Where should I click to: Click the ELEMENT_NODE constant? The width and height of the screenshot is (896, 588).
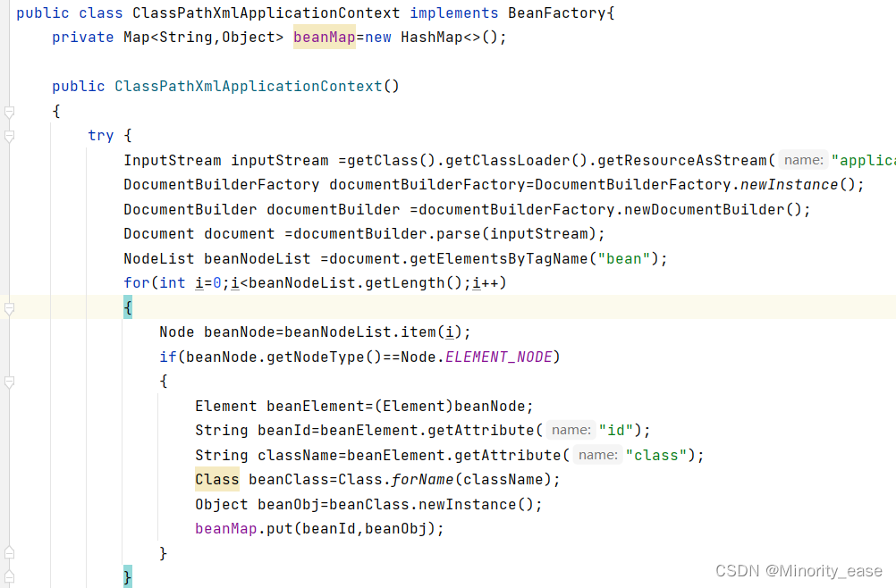[x=499, y=357]
